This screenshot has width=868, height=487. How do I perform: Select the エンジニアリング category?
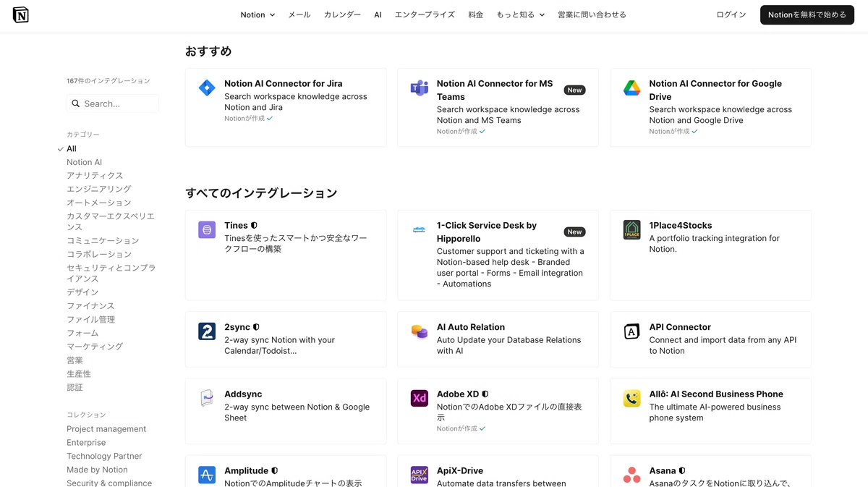click(x=99, y=189)
